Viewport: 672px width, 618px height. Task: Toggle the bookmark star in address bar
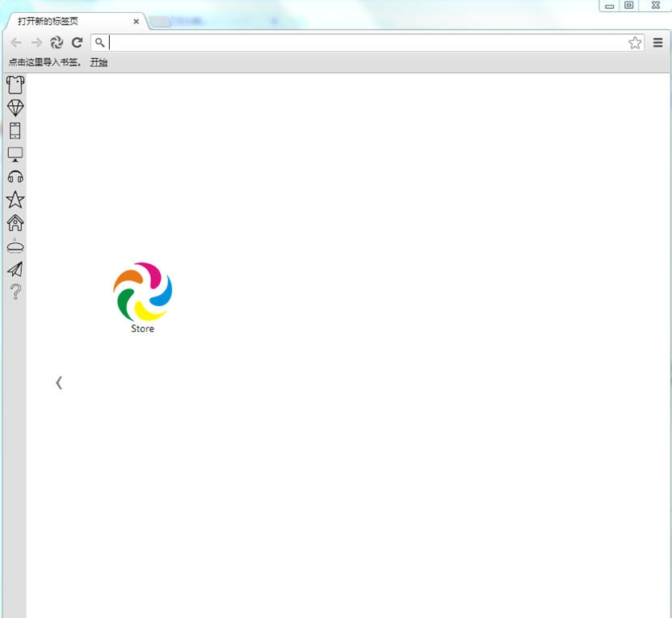(x=635, y=43)
